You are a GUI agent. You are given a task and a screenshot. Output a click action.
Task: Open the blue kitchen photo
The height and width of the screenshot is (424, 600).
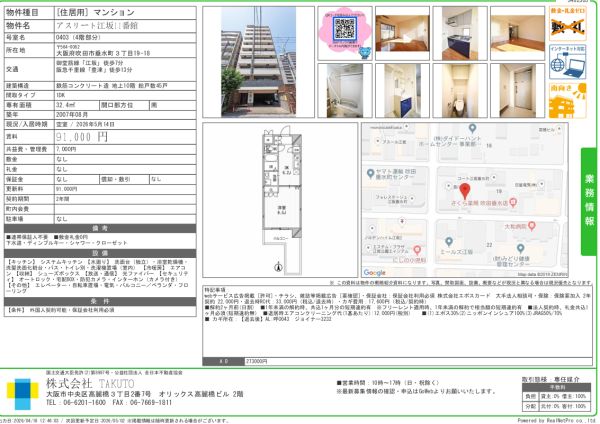pos(460,33)
